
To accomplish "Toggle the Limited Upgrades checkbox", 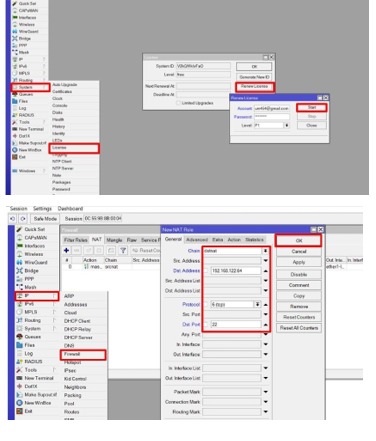I will (x=178, y=103).
